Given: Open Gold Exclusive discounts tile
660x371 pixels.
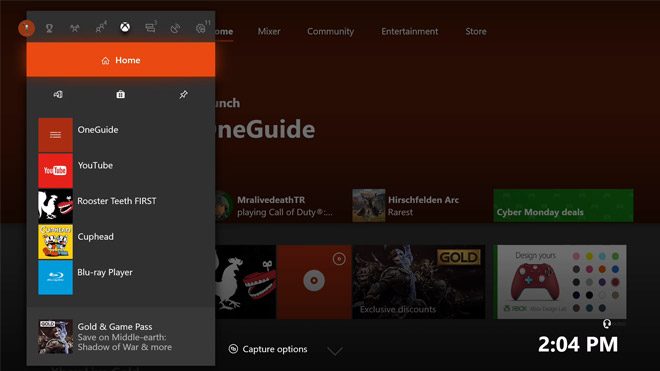Looking at the screenshot, I should 419,282.
